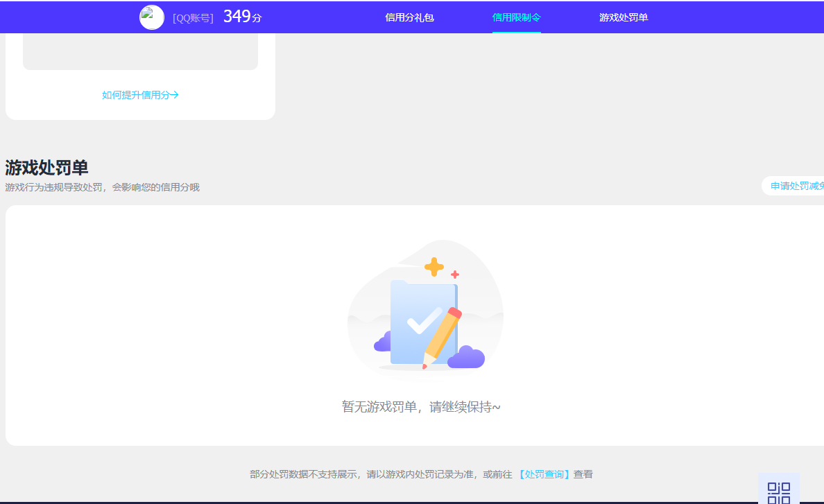Image resolution: width=824 pixels, height=504 pixels.
Task: Click the [QQ账号] label in header
Action: point(193,19)
